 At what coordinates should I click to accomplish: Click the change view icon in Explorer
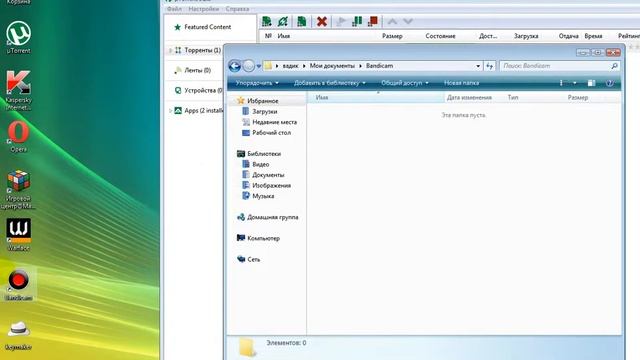point(562,83)
